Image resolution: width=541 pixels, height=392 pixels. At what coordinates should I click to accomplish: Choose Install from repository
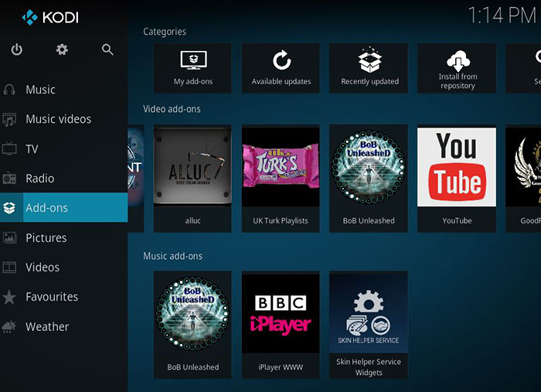click(457, 68)
